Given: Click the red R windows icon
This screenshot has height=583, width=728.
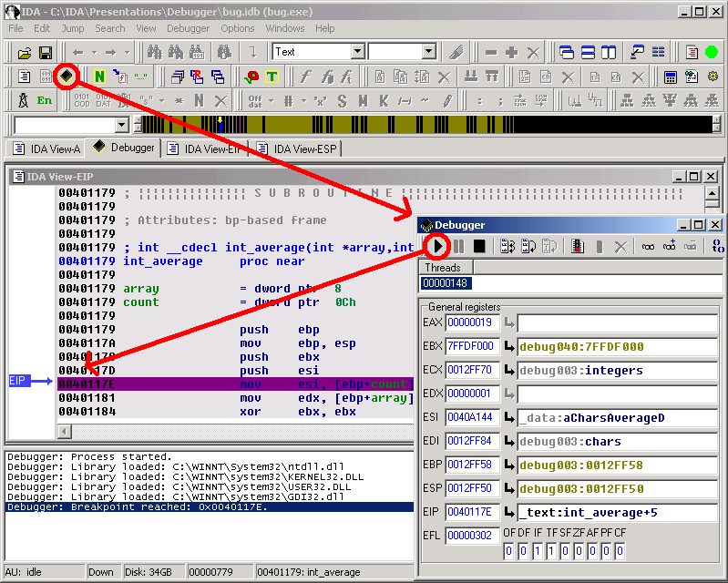Looking at the screenshot, I should 197,77.
